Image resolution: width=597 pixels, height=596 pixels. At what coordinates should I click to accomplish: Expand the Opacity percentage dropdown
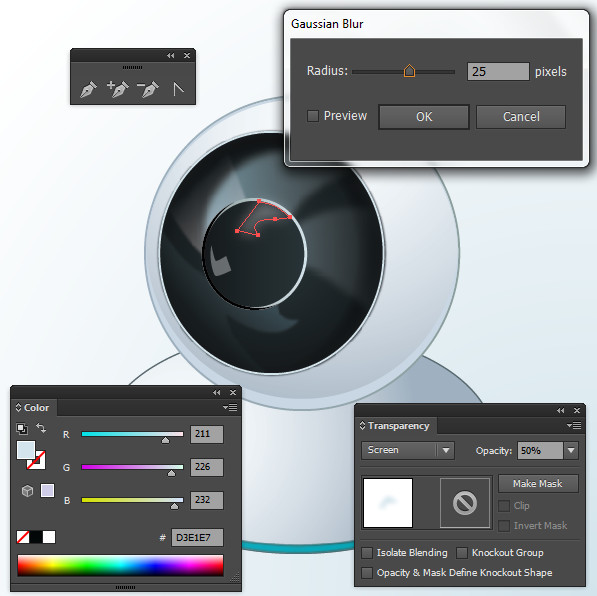pyautogui.click(x=571, y=451)
